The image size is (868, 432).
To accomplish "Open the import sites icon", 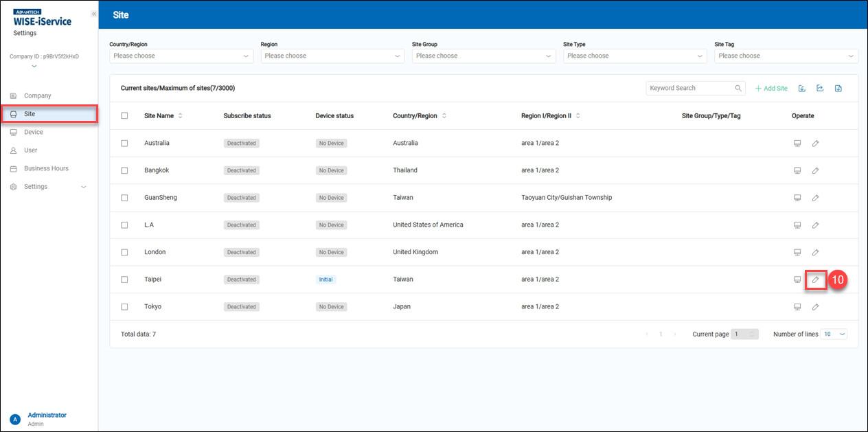I will (802, 88).
